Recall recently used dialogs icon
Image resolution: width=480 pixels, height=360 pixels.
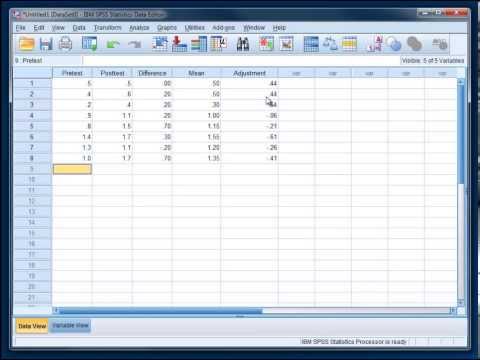(x=89, y=44)
